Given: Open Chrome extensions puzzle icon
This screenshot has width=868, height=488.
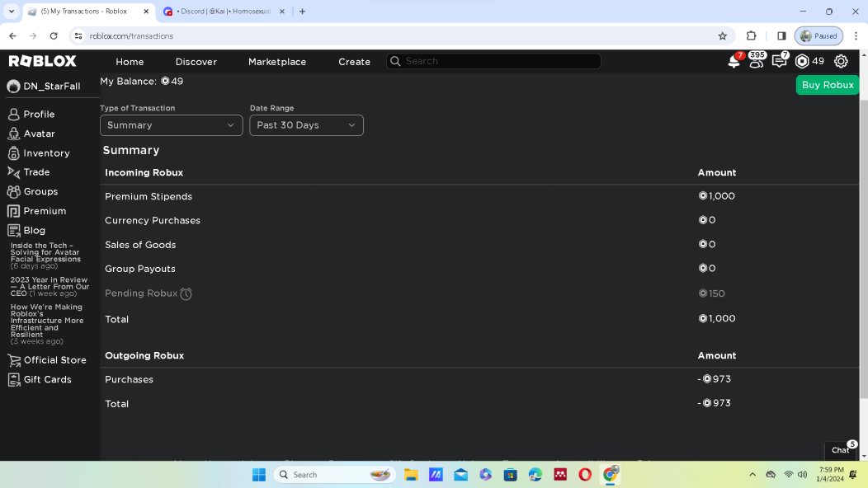Looking at the screenshot, I should click(751, 36).
